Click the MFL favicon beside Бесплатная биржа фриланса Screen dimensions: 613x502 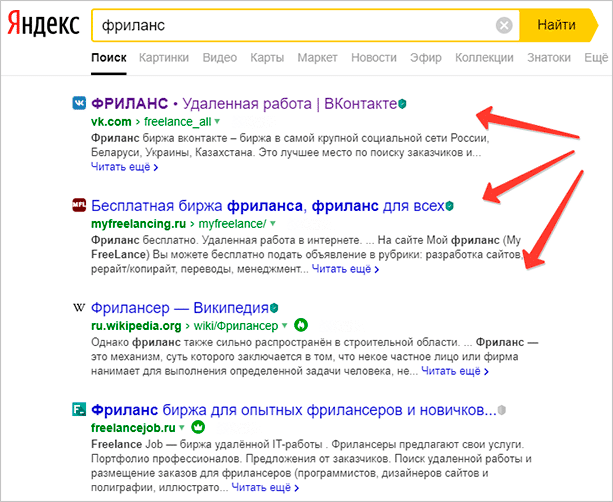[79, 205]
